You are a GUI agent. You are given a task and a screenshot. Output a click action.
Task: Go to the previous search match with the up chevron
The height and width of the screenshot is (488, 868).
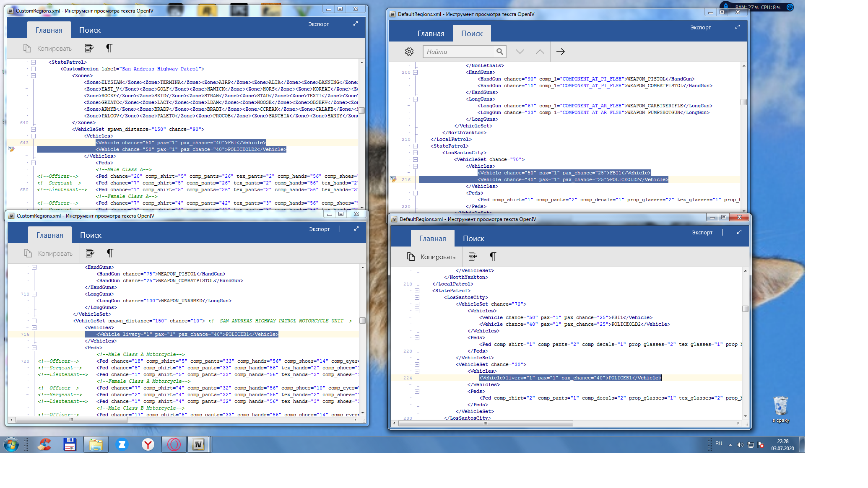tap(540, 52)
